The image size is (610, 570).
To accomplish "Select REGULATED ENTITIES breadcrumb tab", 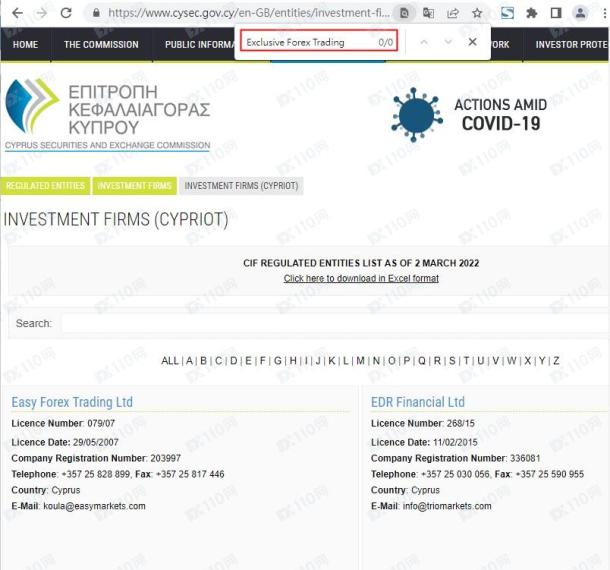I will 46,186.
